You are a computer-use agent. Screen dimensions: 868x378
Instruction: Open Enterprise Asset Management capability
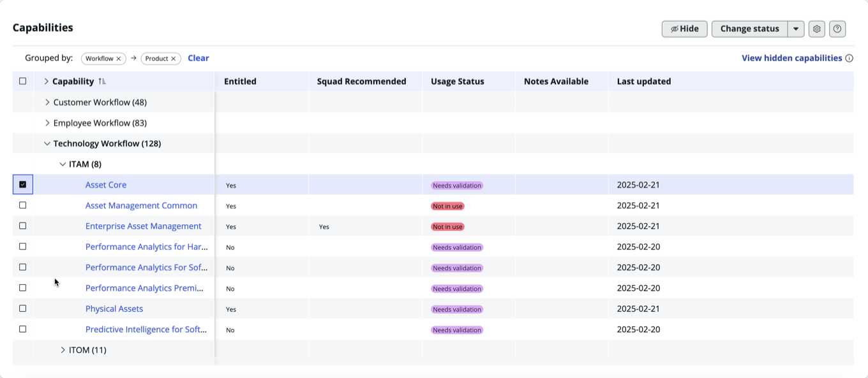coord(144,226)
